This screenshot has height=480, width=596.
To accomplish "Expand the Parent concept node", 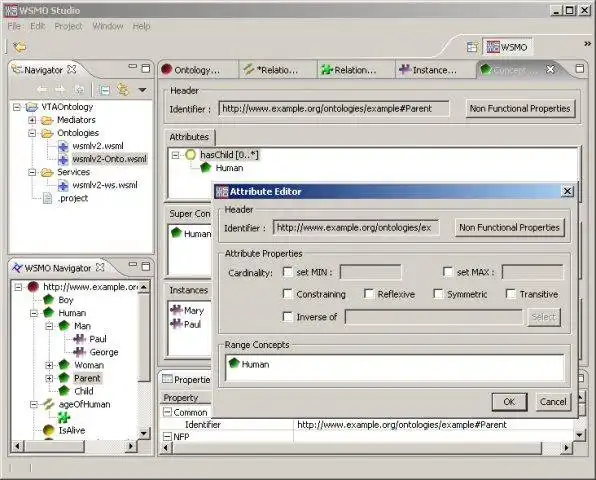I will [49, 378].
